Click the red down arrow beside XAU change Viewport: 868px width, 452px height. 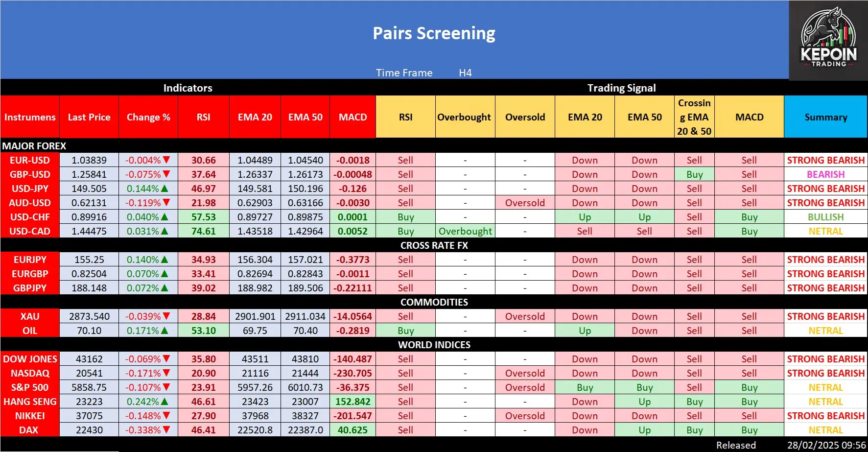click(167, 316)
